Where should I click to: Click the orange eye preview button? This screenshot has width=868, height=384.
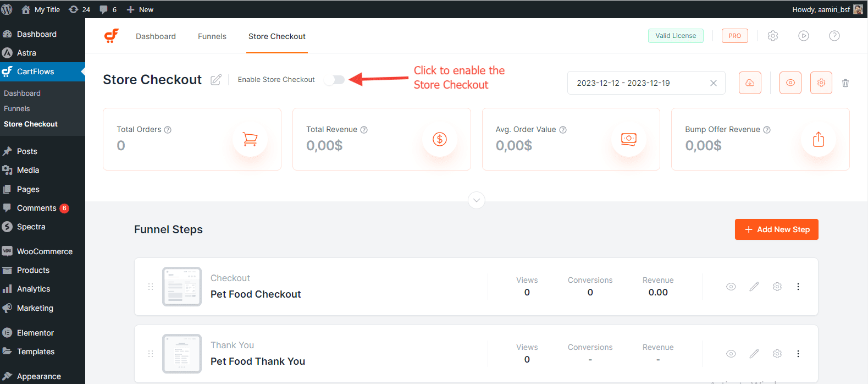790,83
